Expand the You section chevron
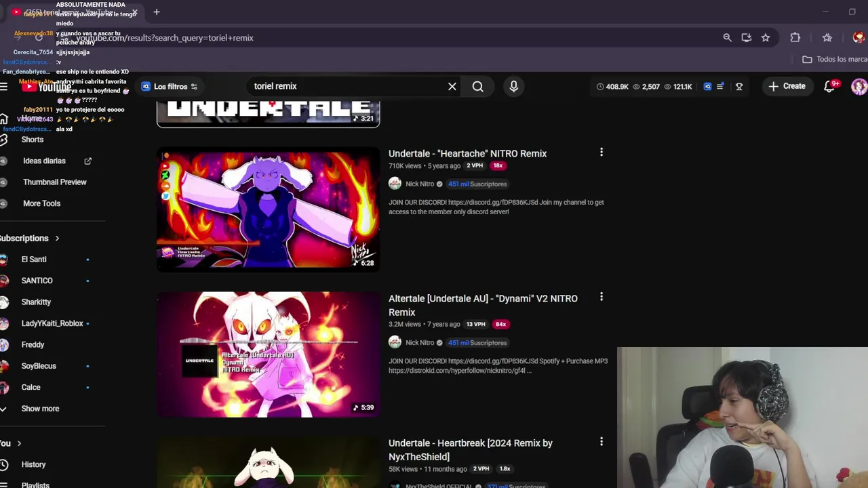 (x=19, y=443)
